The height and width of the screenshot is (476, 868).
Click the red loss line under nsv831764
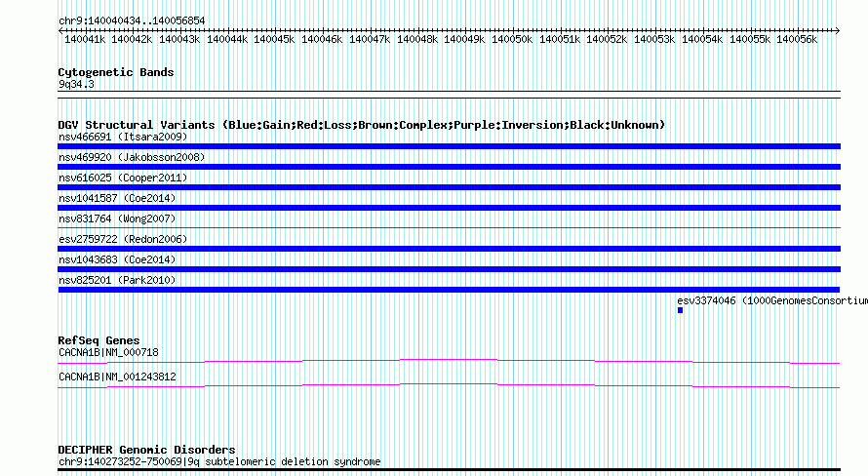(449, 227)
